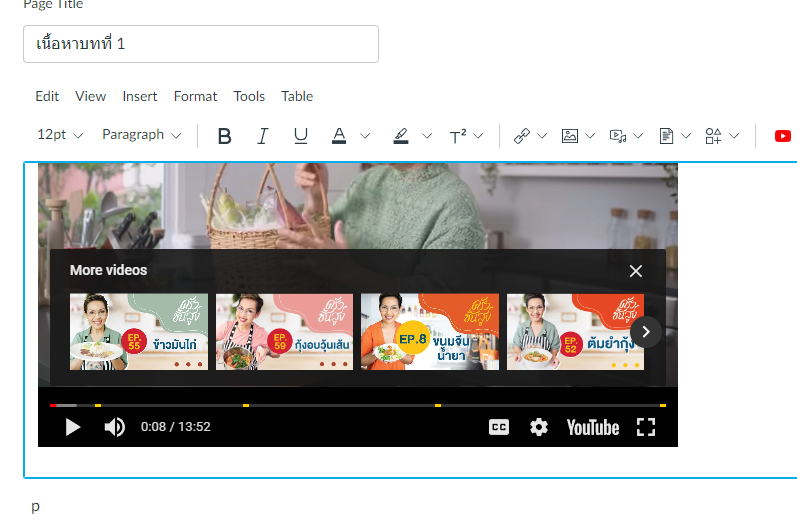This screenshot has height=525, width=797.
Task: Click the underline formatting icon
Action: coord(301,136)
